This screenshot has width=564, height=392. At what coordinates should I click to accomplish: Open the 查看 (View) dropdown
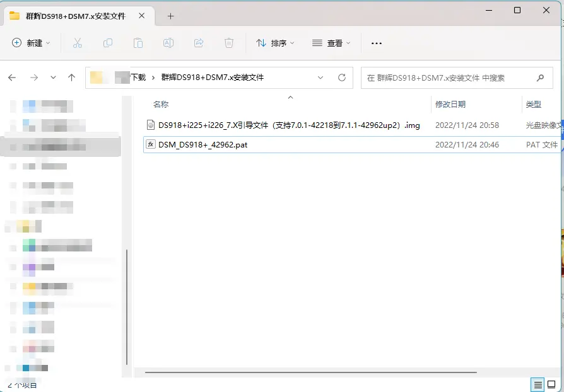click(331, 43)
